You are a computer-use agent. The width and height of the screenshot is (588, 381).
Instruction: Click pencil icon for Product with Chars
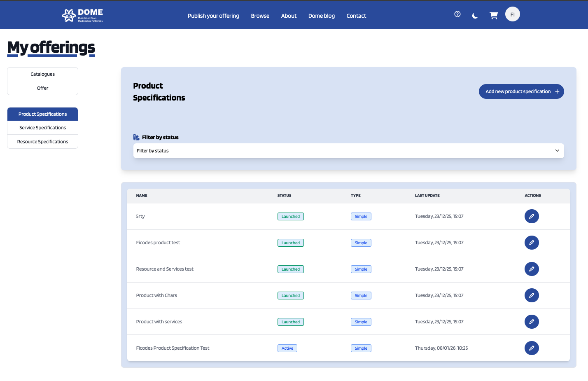pos(531,295)
